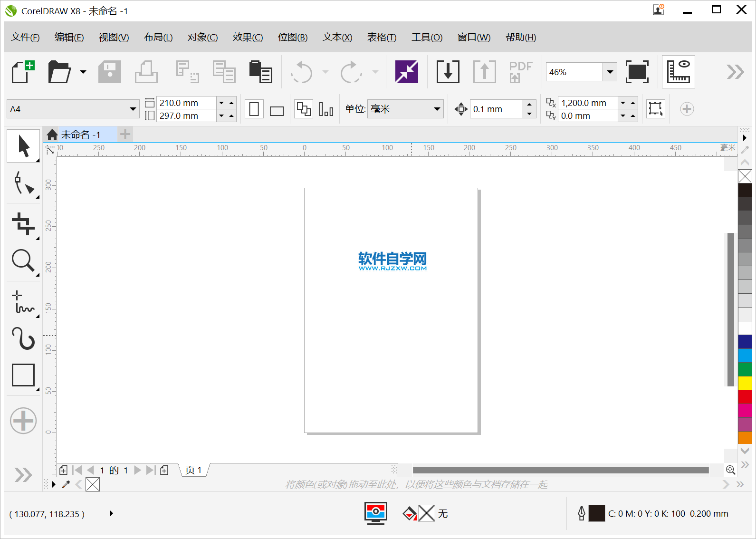Click the nudge distance 0.1 mm field
The width and height of the screenshot is (756, 539).
tap(496, 109)
